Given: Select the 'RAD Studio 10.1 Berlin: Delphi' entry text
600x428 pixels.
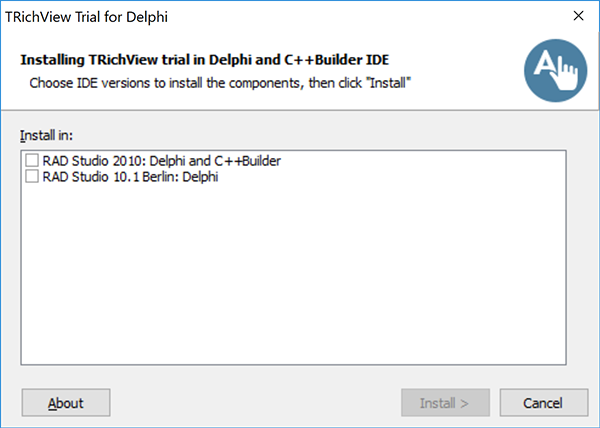Looking at the screenshot, I should click(x=130, y=177).
